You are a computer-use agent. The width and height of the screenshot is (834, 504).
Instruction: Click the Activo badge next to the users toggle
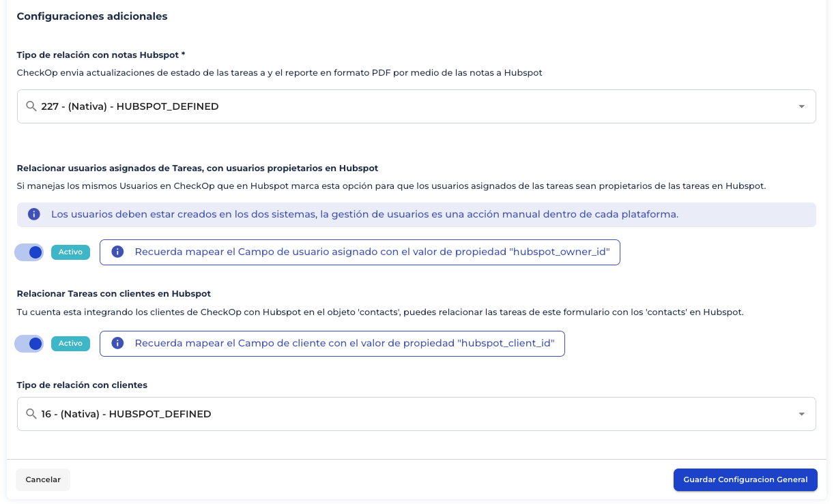70,252
